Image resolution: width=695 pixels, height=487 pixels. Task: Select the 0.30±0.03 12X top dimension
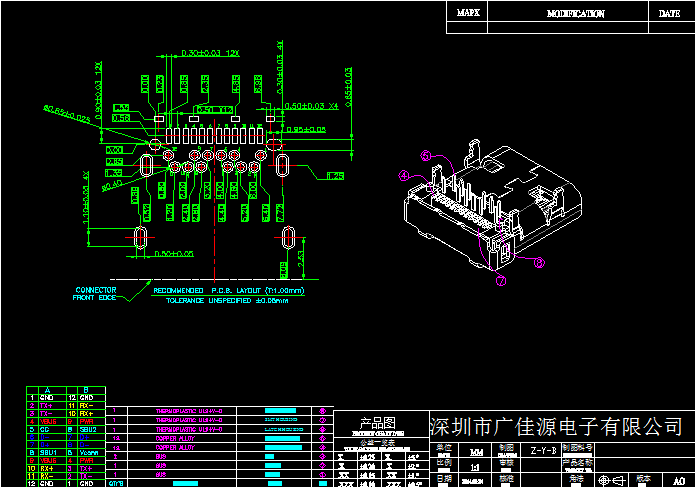210,53
